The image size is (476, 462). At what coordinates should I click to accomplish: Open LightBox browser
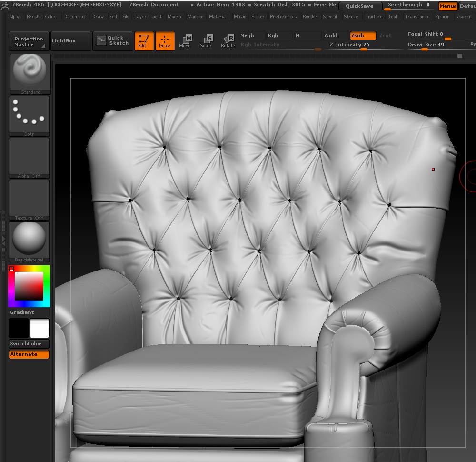coord(70,41)
